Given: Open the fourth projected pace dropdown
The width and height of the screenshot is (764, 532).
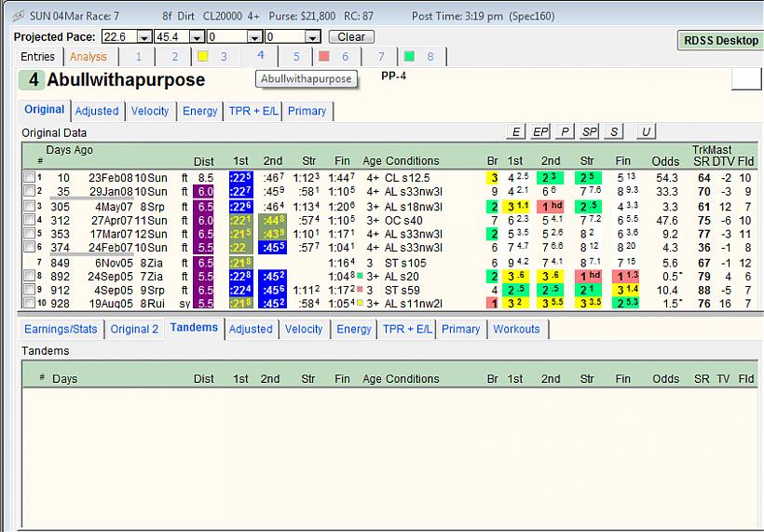Looking at the screenshot, I should pos(312,37).
